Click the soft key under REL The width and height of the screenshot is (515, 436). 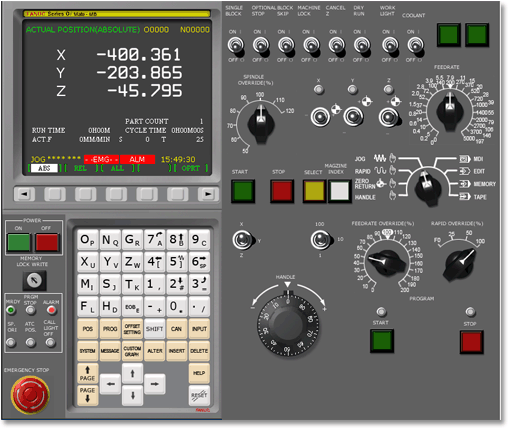(86, 194)
